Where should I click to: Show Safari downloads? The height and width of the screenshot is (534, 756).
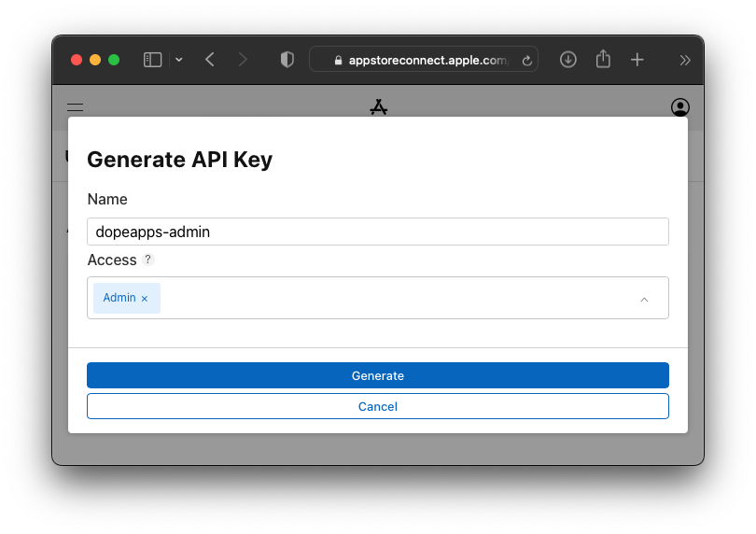tap(568, 60)
